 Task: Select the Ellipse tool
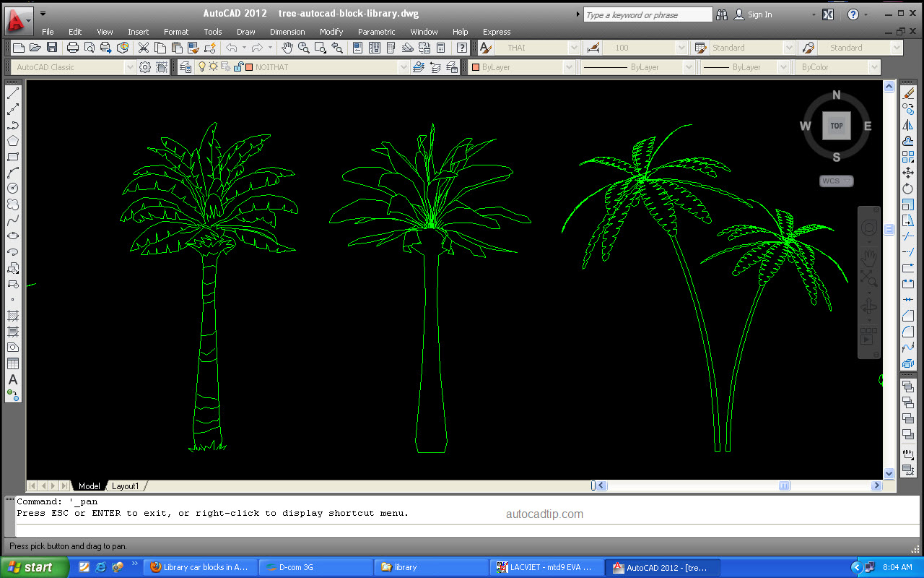click(x=13, y=236)
